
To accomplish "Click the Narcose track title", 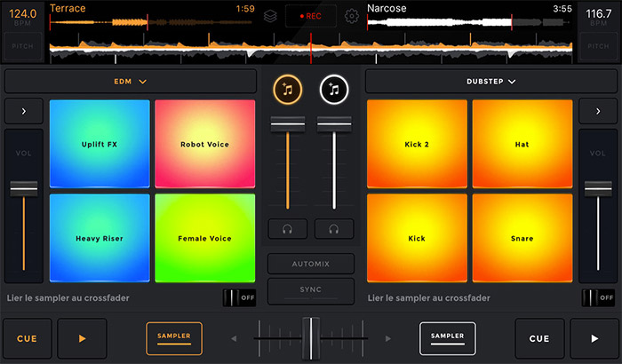I will [x=387, y=8].
